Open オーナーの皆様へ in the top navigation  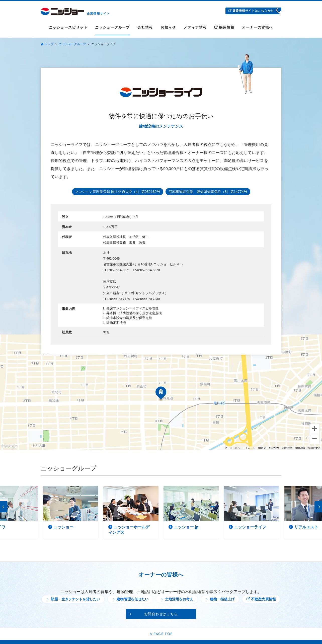coord(257,27)
